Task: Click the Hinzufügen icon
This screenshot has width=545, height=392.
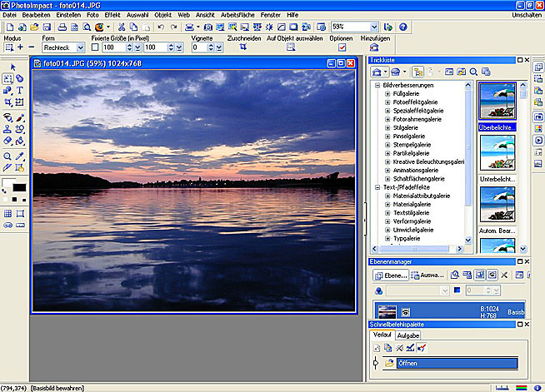Action: (374, 47)
